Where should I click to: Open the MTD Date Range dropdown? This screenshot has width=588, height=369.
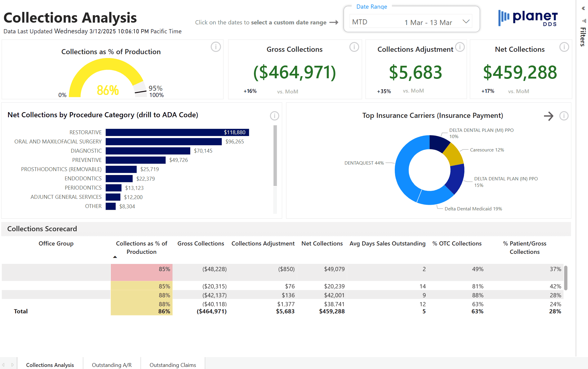[466, 22]
